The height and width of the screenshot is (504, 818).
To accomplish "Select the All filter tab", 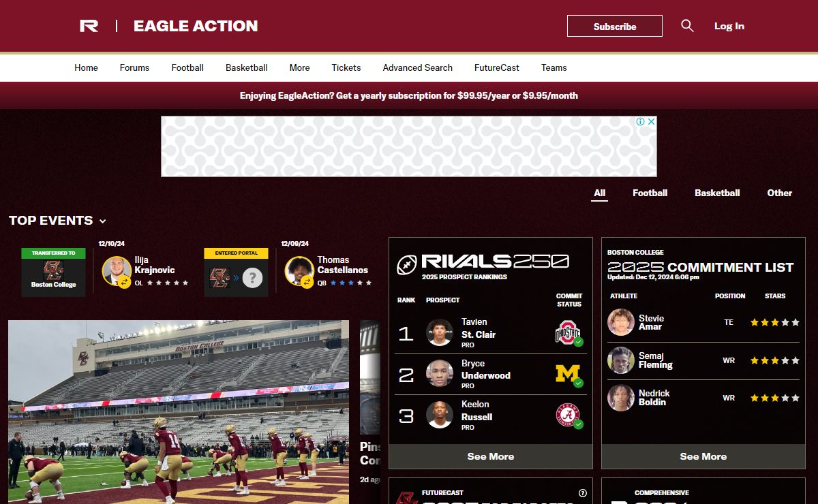I will click(x=599, y=193).
